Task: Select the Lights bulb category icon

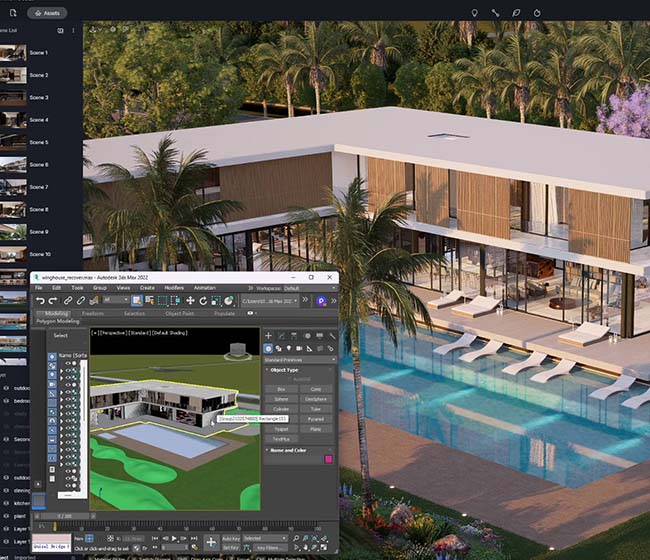Action: coord(289,349)
